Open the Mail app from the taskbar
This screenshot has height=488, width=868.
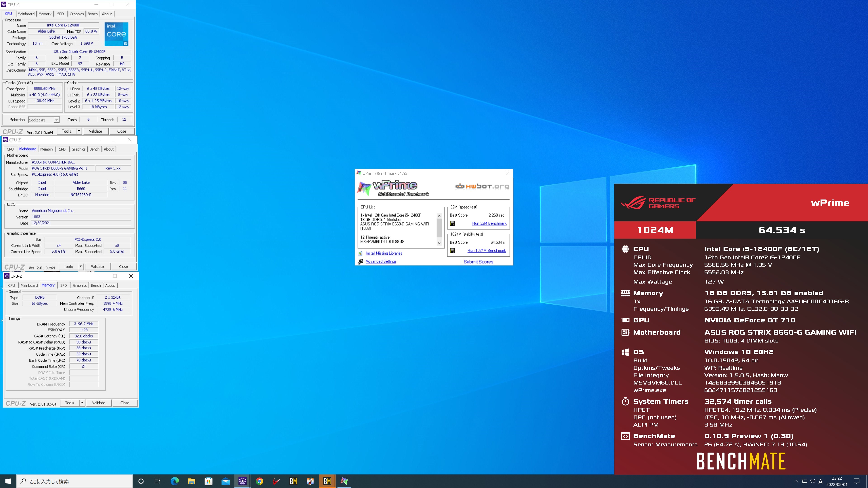pyautogui.click(x=225, y=481)
